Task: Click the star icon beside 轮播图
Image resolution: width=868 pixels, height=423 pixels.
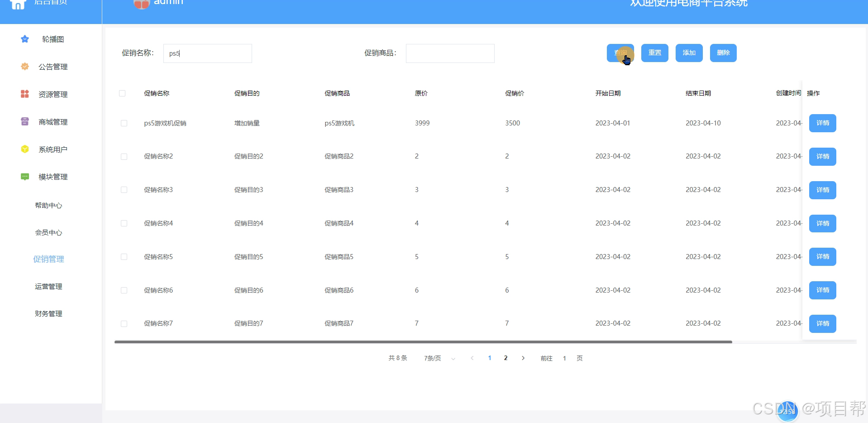Action: pos(25,39)
